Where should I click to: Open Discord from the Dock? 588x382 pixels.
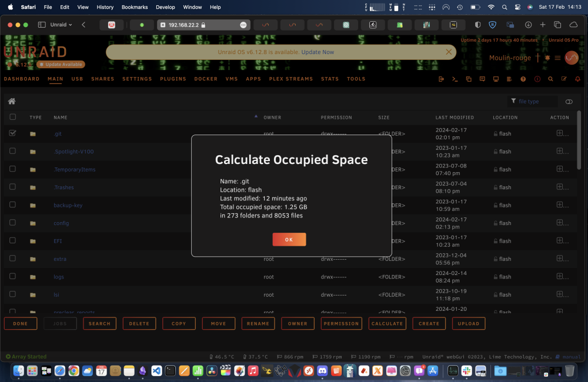click(x=322, y=371)
